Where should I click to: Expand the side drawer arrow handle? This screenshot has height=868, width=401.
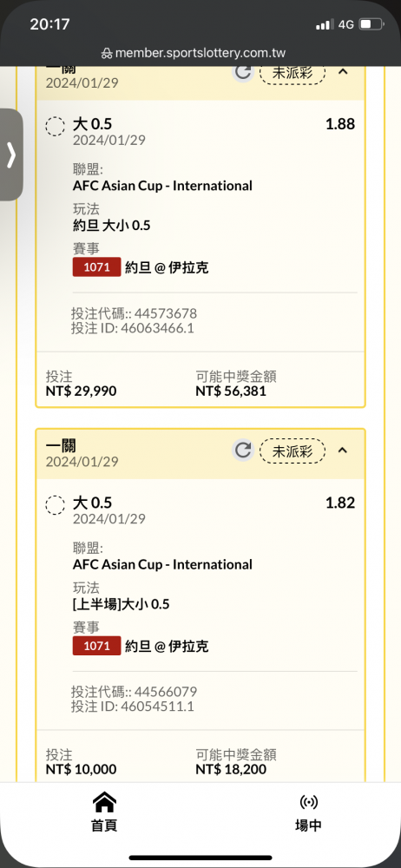(x=11, y=155)
